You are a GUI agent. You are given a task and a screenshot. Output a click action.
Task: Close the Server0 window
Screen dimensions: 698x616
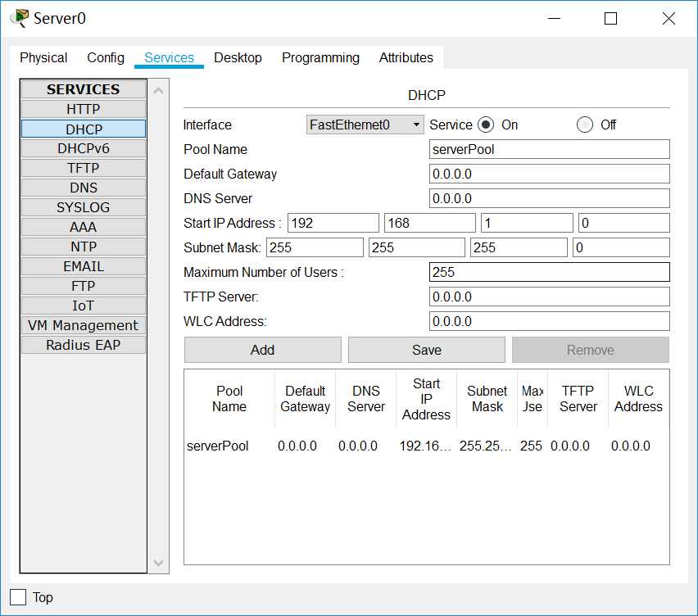pyautogui.click(x=669, y=18)
